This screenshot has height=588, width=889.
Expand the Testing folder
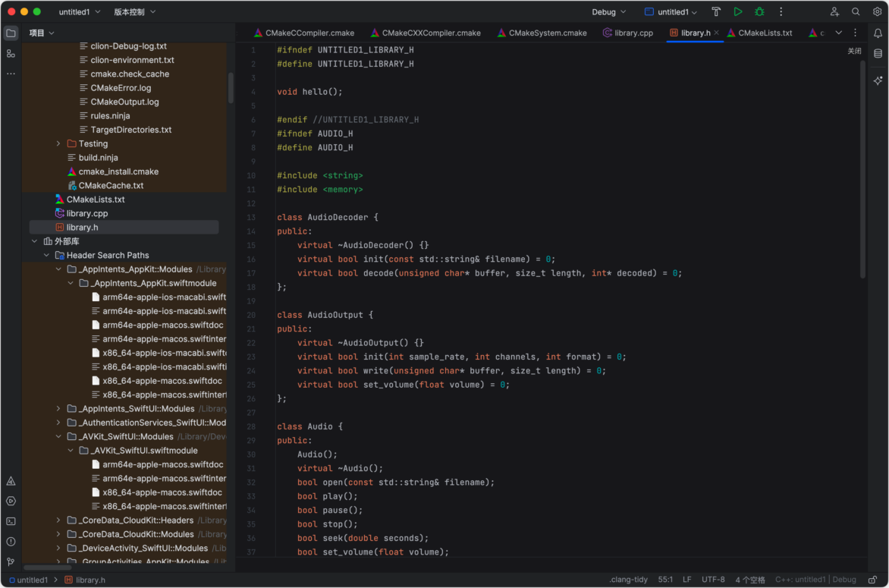pyautogui.click(x=58, y=143)
